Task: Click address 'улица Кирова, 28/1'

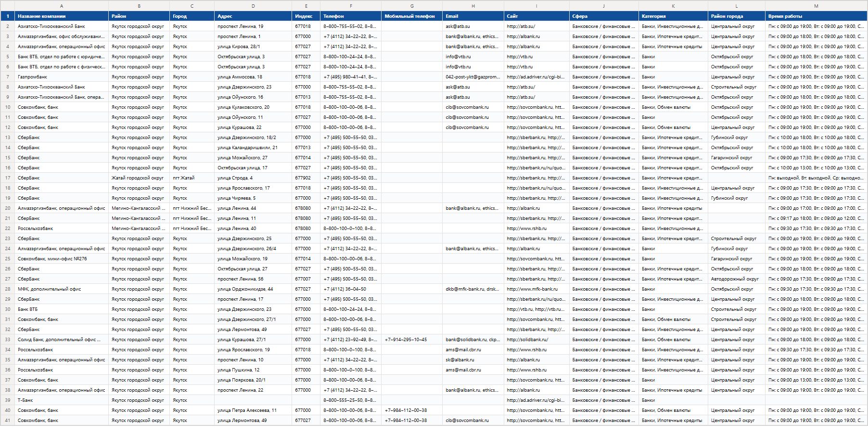Action: tap(253, 47)
